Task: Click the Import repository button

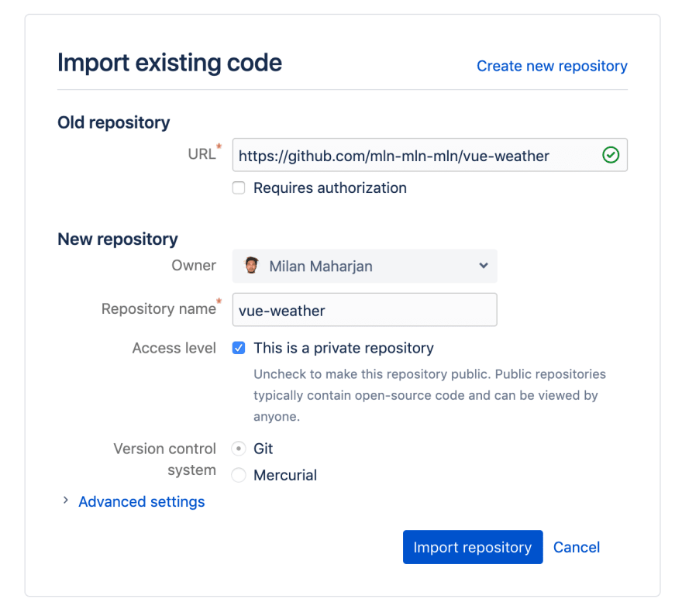Action: 473,547
